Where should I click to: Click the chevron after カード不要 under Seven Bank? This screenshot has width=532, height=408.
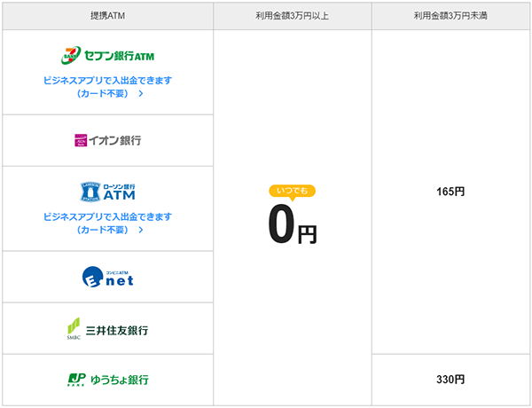[141, 94]
